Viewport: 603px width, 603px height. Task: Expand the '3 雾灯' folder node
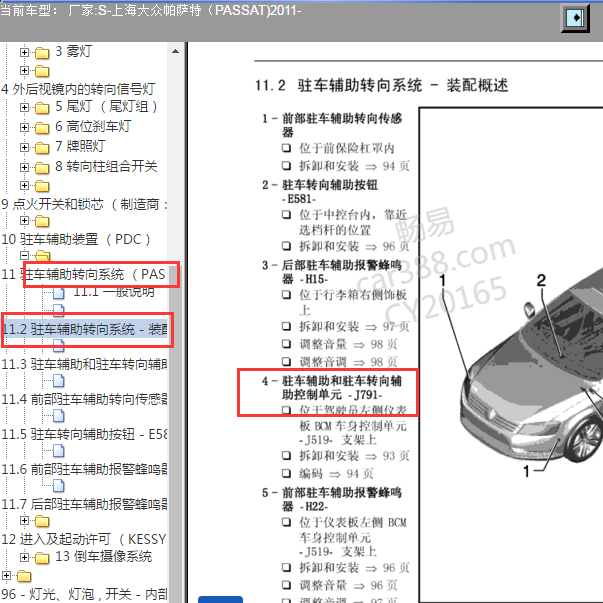coord(24,52)
